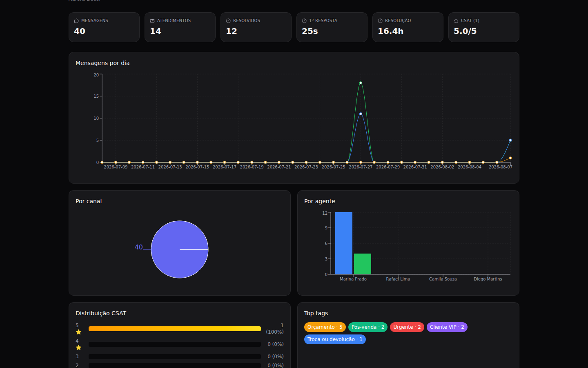This screenshot has height=368, width=588.
Task: Click the 1ª RESPOSTA value 25s
Action: click(310, 31)
